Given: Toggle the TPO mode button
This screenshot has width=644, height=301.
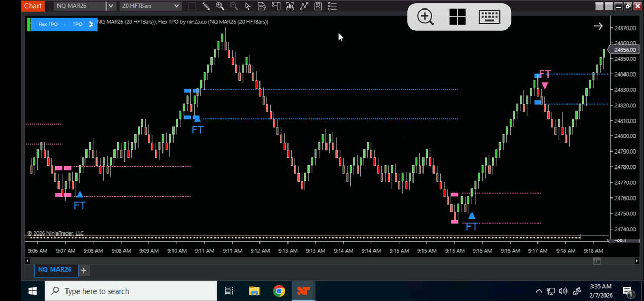Looking at the screenshot, I should (78, 24).
